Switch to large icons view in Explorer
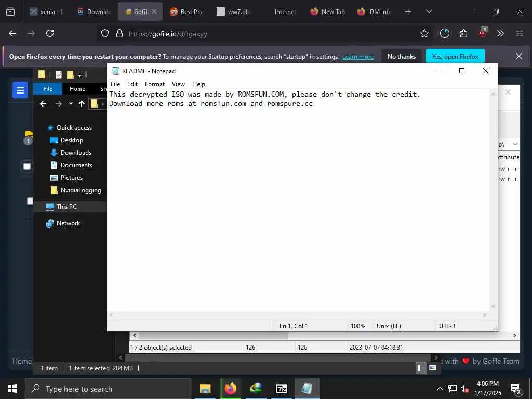The image size is (532, 399). [x=433, y=368]
